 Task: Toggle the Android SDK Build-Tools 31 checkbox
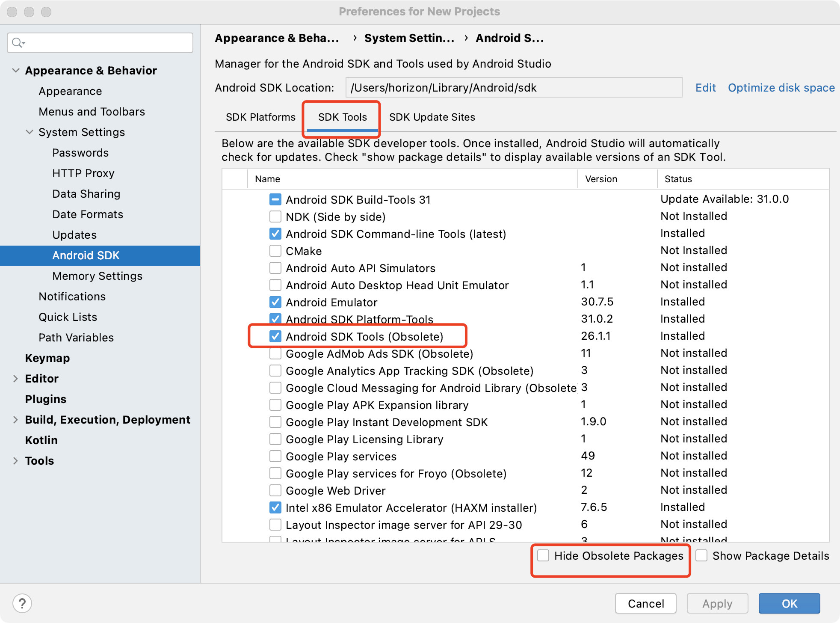pos(275,199)
